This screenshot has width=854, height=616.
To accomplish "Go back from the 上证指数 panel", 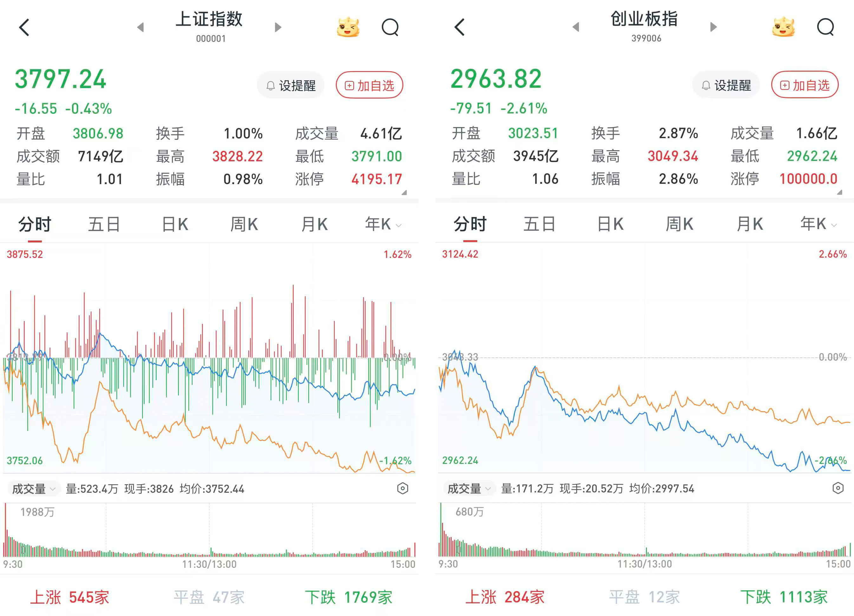I will pyautogui.click(x=24, y=27).
